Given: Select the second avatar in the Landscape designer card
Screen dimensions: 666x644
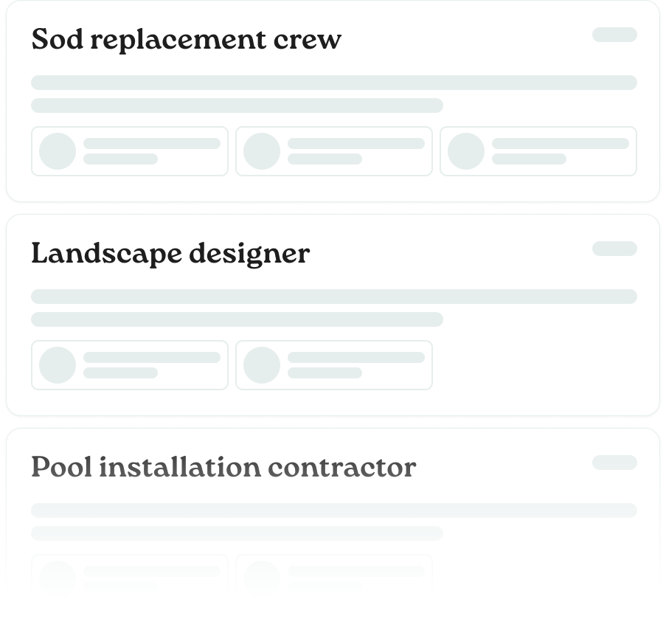Looking at the screenshot, I should (262, 364).
